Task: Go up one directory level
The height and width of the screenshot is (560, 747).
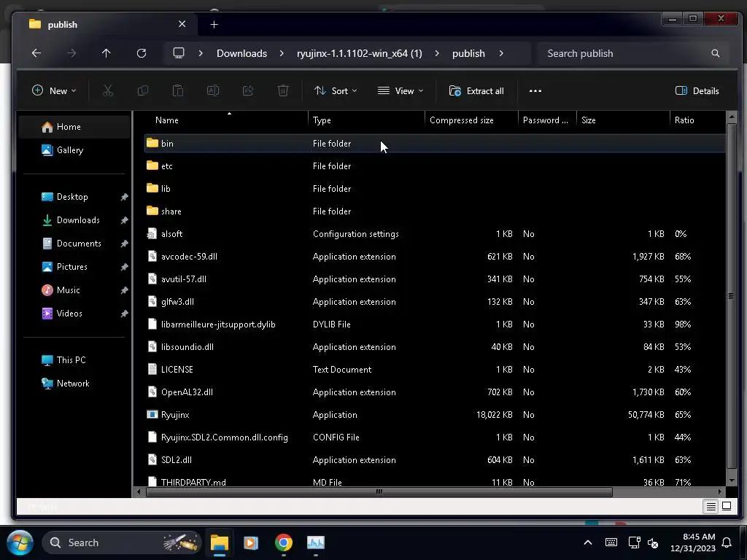Action: click(107, 53)
